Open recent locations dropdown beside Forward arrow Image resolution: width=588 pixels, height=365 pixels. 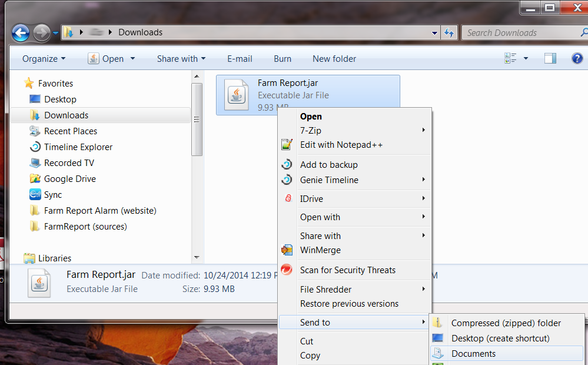point(56,33)
